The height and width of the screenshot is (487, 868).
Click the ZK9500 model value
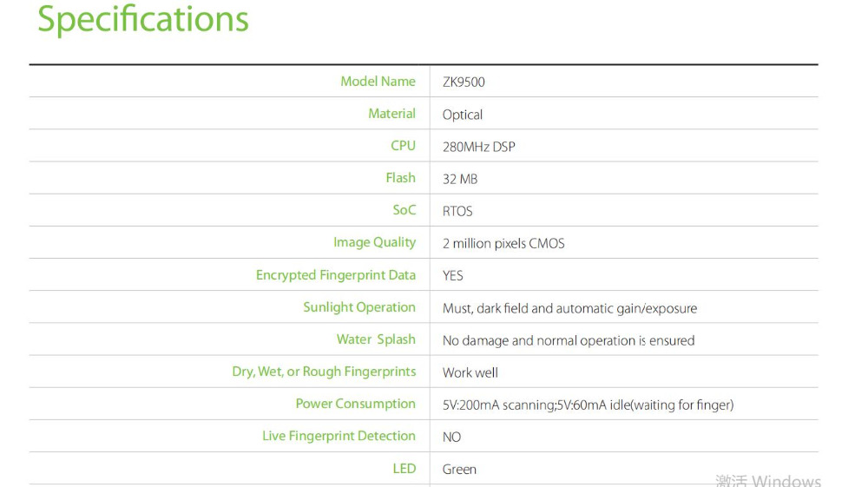pyautogui.click(x=464, y=82)
